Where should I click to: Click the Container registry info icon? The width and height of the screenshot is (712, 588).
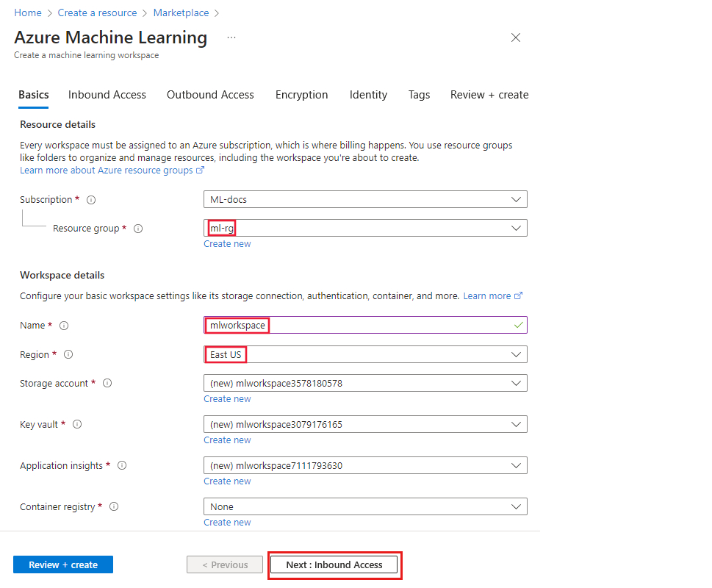[x=115, y=506]
